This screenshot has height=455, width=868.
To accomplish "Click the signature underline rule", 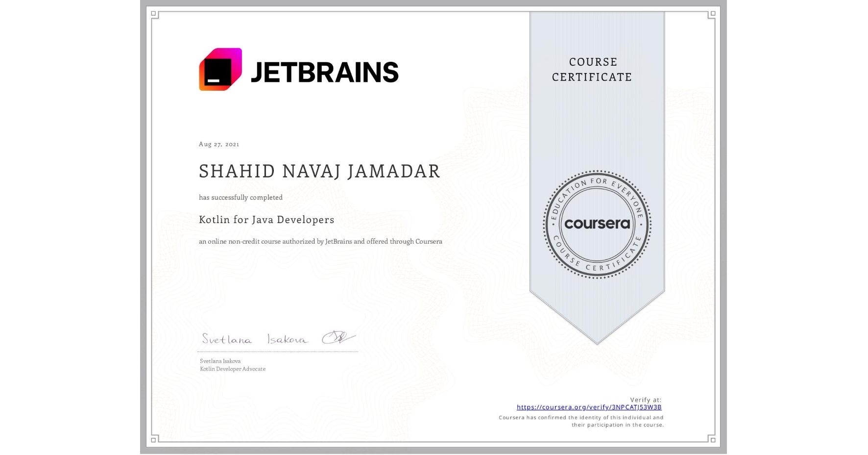I will (x=277, y=351).
